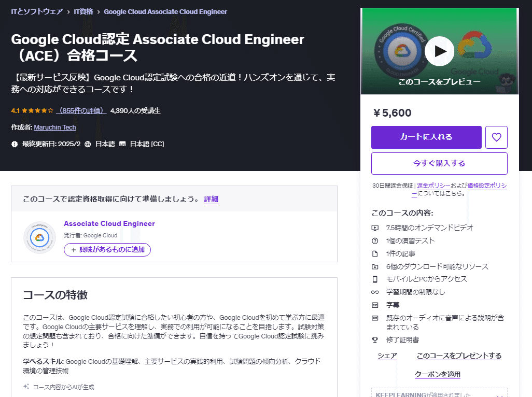532x397 pixels.
Task: Click the シェア link
Action: [387, 356]
